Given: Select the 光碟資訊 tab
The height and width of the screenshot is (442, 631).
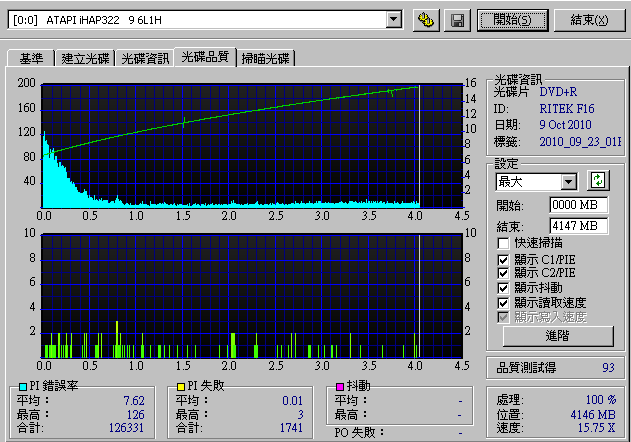Looking at the screenshot, I should pyautogui.click(x=145, y=59).
